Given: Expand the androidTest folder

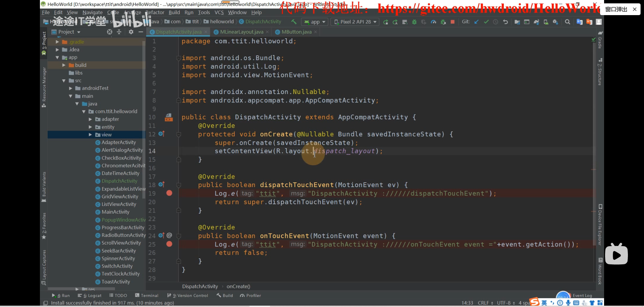Looking at the screenshot, I should [x=70, y=88].
